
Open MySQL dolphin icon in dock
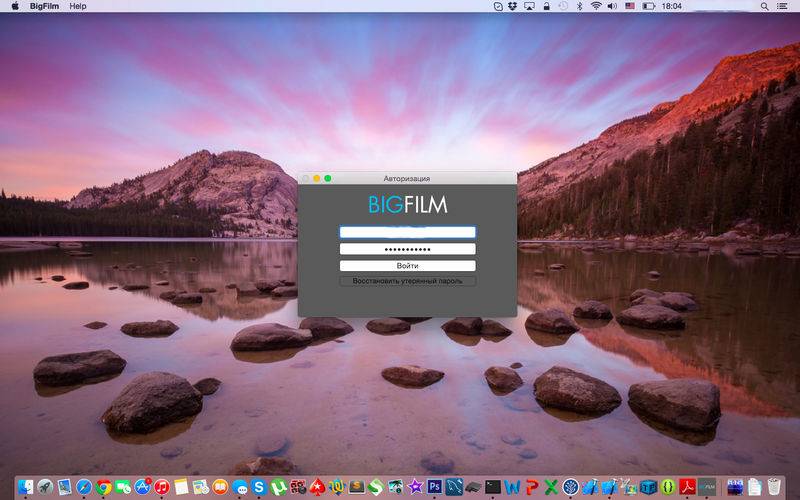(454, 487)
